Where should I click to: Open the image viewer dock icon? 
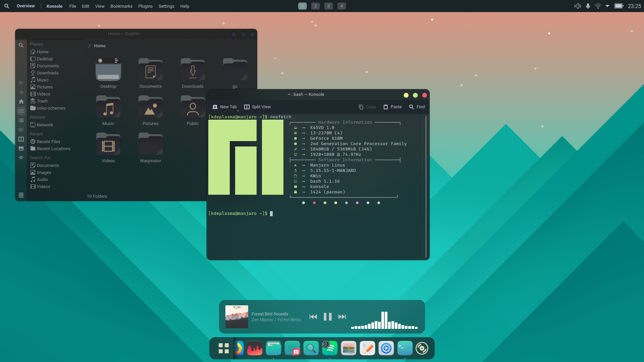[348, 348]
